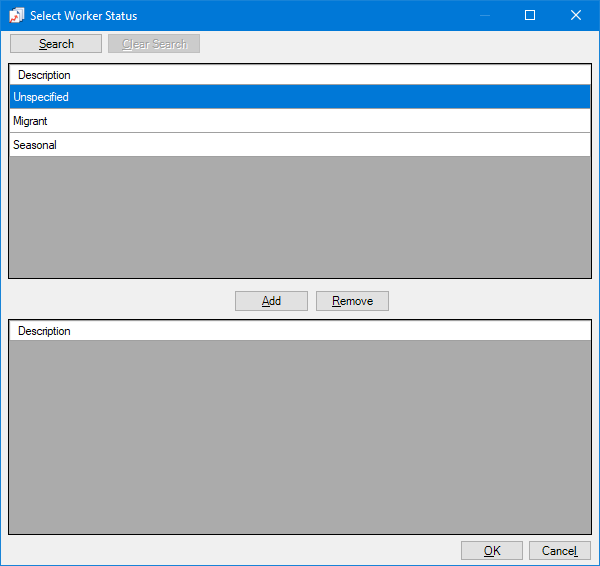Dismiss the dialog with Cancel
Viewport: 600px width, 566px height.
tap(559, 551)
